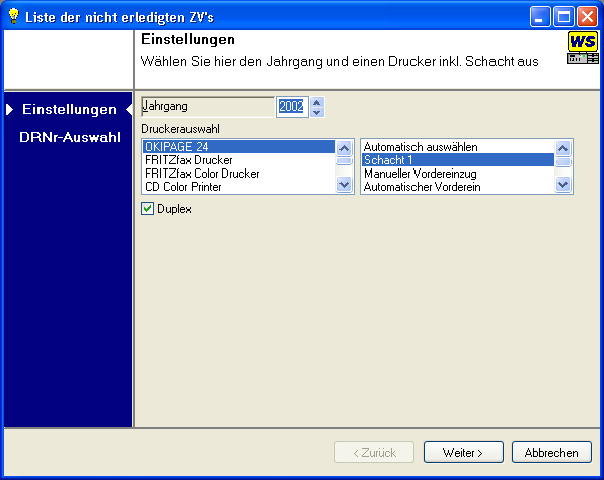Click the Weiter button

click(463, 452)
